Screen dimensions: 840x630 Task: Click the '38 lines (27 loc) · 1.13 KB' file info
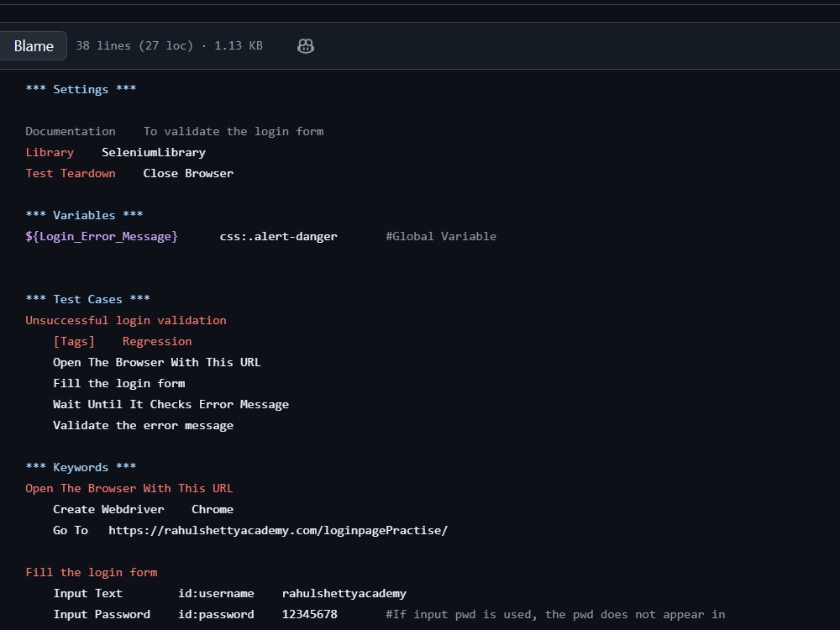170,46
